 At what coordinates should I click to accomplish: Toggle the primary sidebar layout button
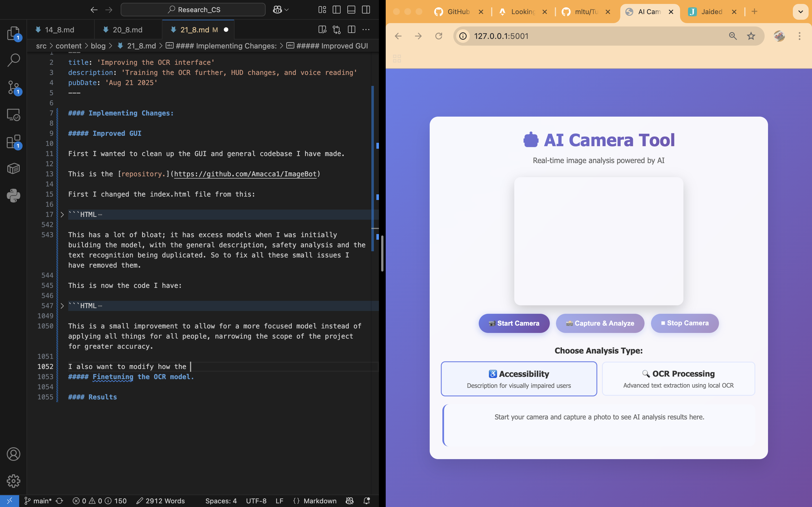point(337,10)
